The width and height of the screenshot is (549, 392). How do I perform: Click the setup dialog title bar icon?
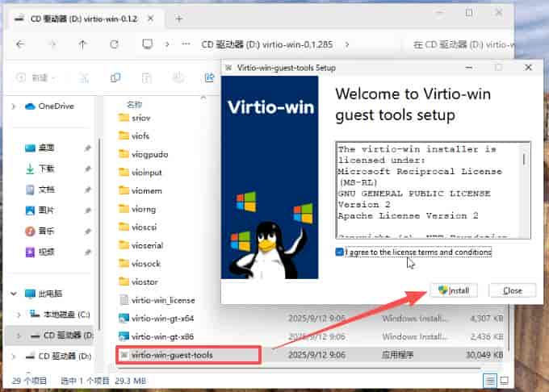point(228,68)
